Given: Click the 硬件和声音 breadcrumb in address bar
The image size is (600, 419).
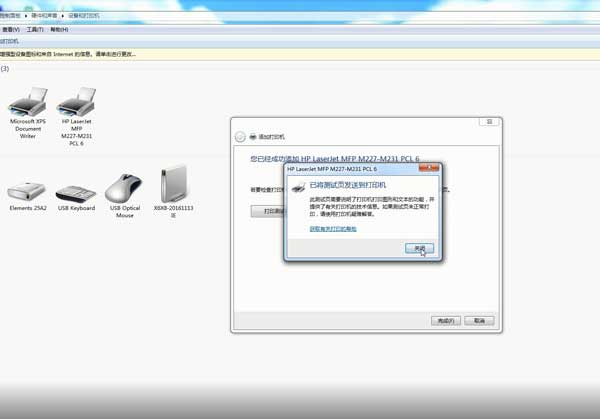Looking at the screenshot, I should point(44,16).
